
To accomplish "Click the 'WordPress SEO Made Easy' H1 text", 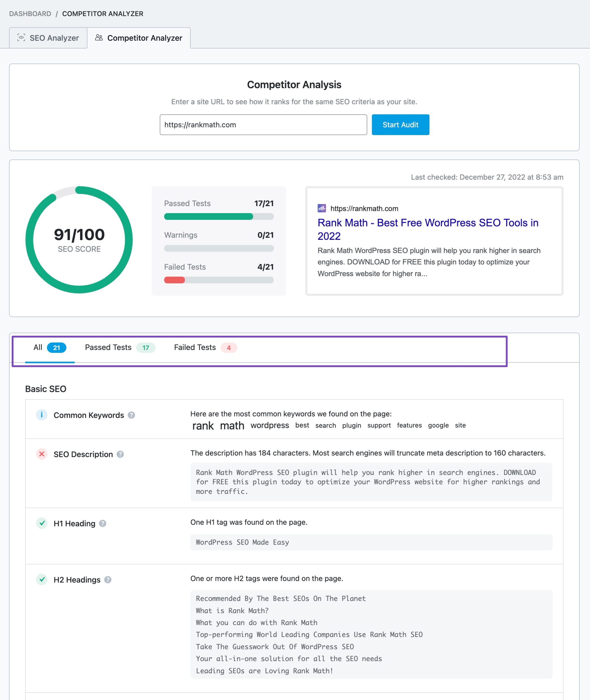I will [x=243, y=542].
